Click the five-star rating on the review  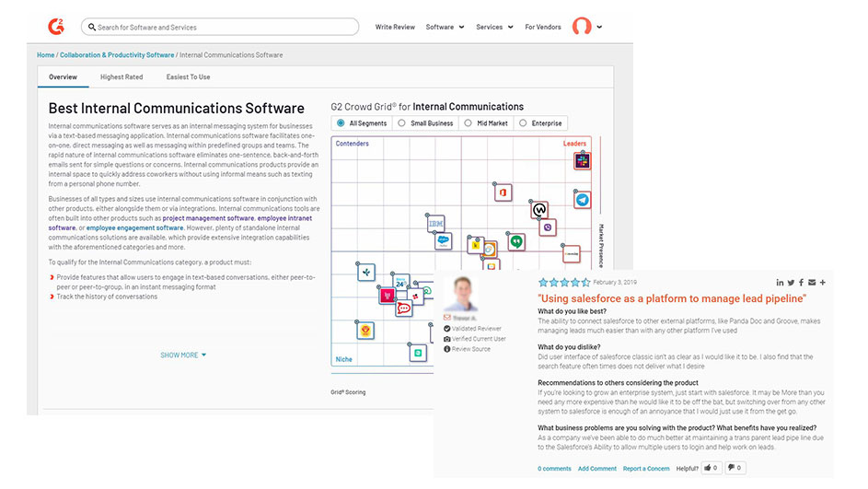coord(564,283)
